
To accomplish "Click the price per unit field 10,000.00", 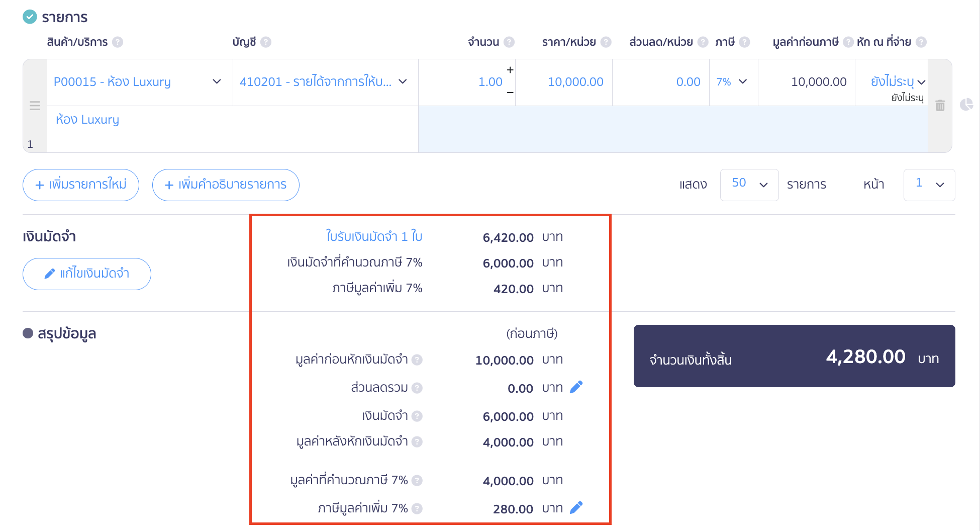I will tap(575, 82).
